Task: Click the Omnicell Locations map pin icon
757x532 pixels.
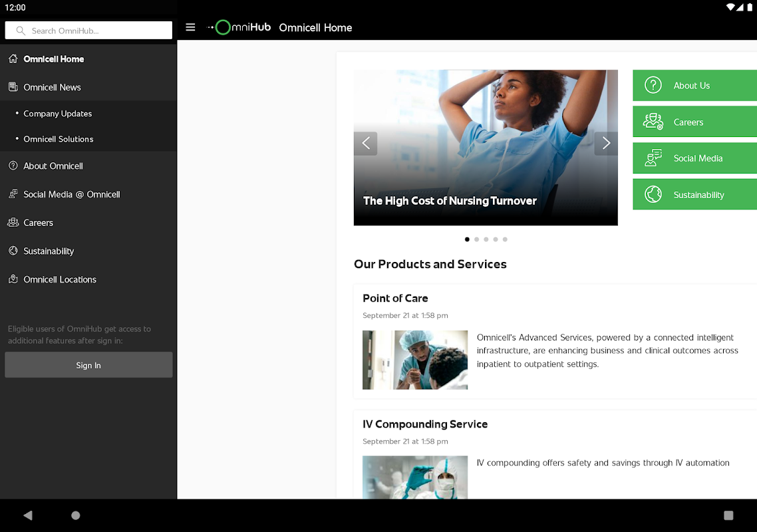Action: (x=13, y=279)
